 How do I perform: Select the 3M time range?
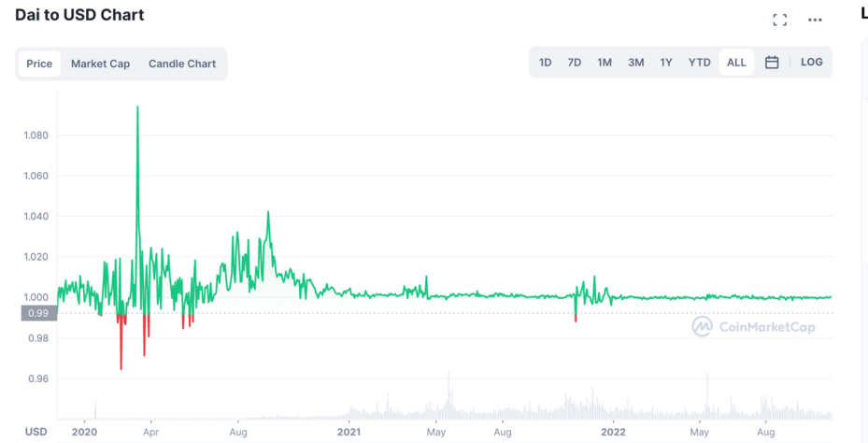tap(635, 63)
